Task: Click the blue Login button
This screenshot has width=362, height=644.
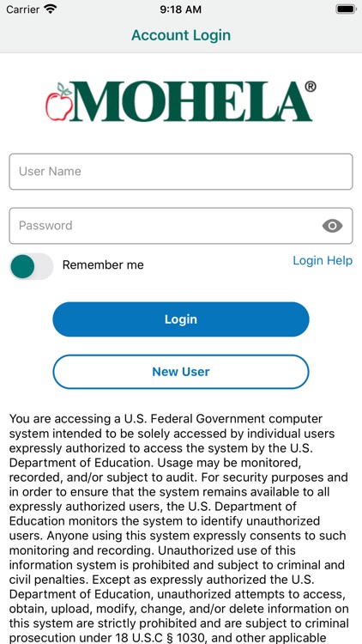Action: click(181, 319)
